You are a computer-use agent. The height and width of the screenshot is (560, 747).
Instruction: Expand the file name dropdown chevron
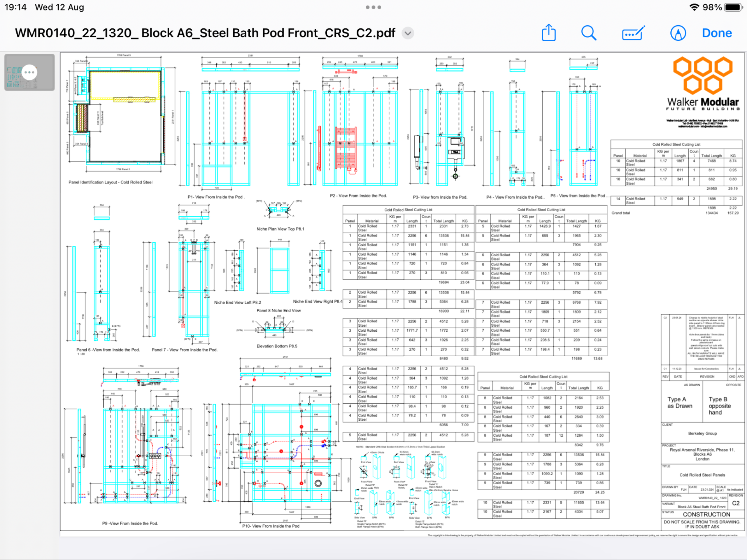408,33
